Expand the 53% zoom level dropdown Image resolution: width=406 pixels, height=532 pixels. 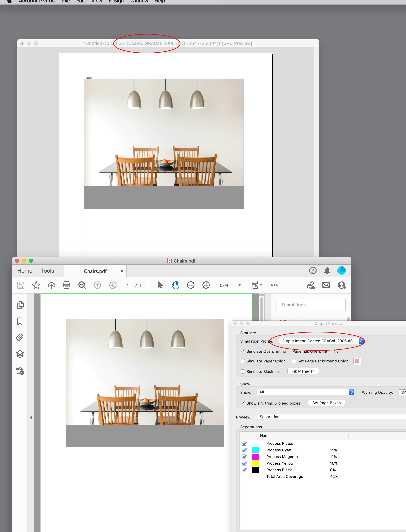pos(240,285)
